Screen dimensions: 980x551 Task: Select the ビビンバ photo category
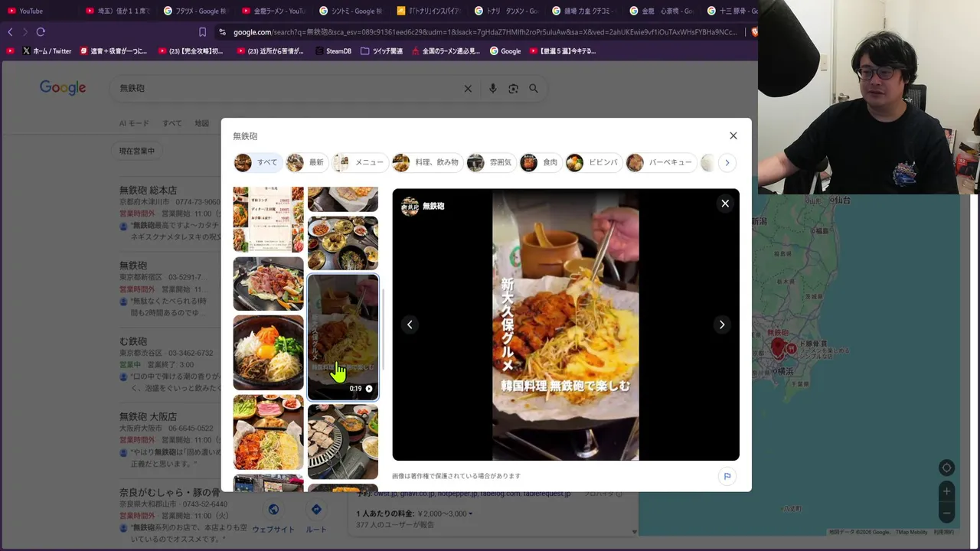tap(593, 162)
